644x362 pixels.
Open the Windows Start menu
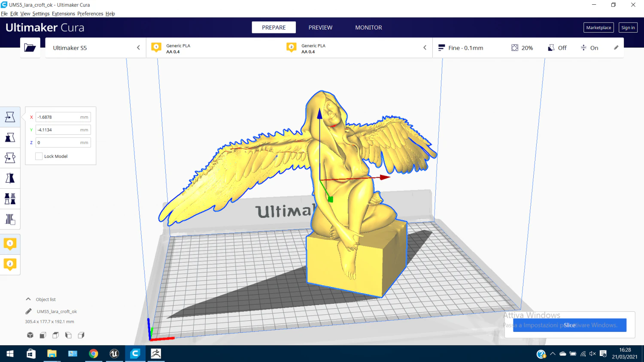tap(10, 353)
